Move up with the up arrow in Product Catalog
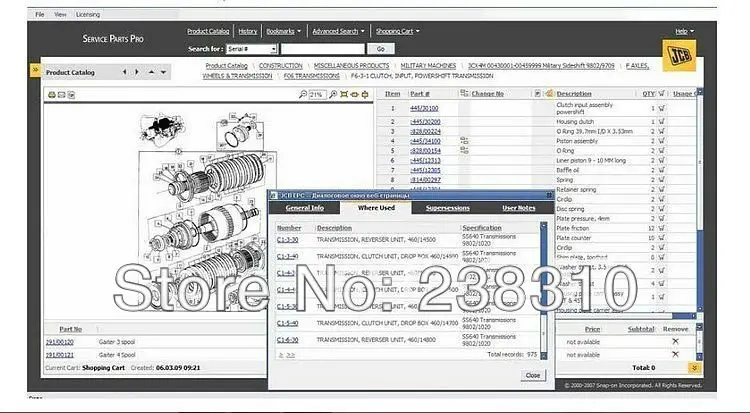 [x=151, y=72]
